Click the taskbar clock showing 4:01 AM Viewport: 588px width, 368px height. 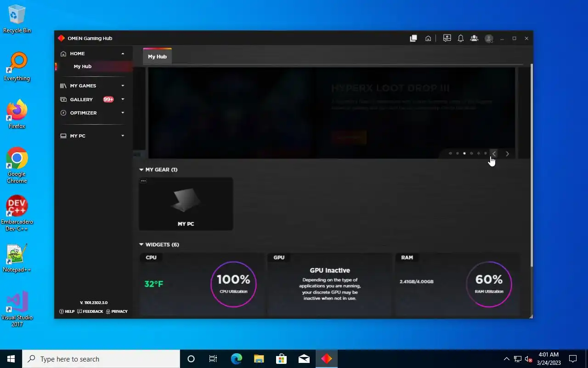click(x=548, y=359)
